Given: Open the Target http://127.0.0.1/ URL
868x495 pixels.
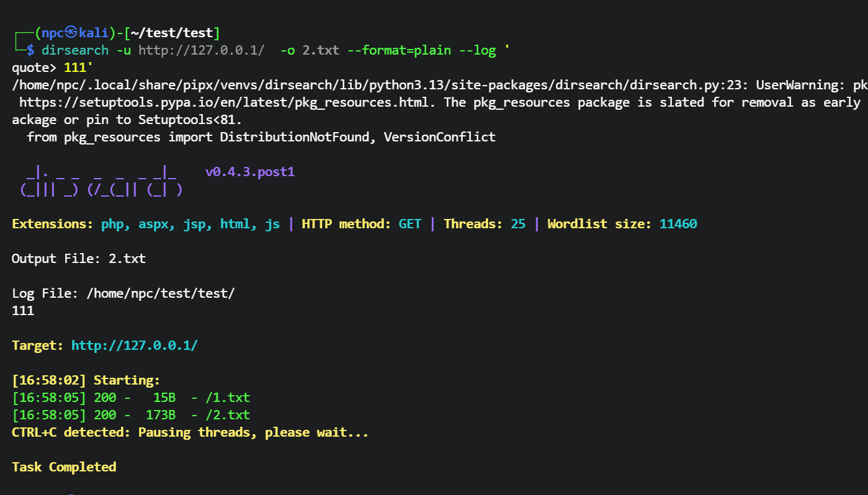Looking at the screenshot, I should [134, 346].
